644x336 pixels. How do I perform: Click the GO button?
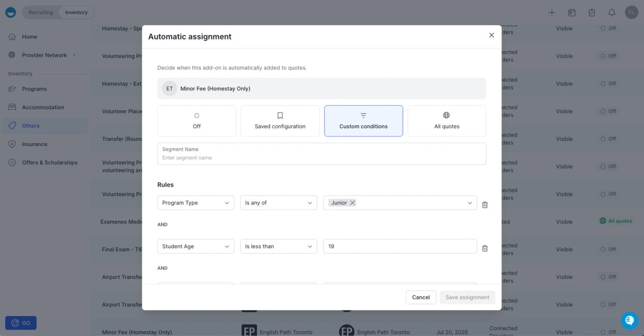tap(21, 323)
